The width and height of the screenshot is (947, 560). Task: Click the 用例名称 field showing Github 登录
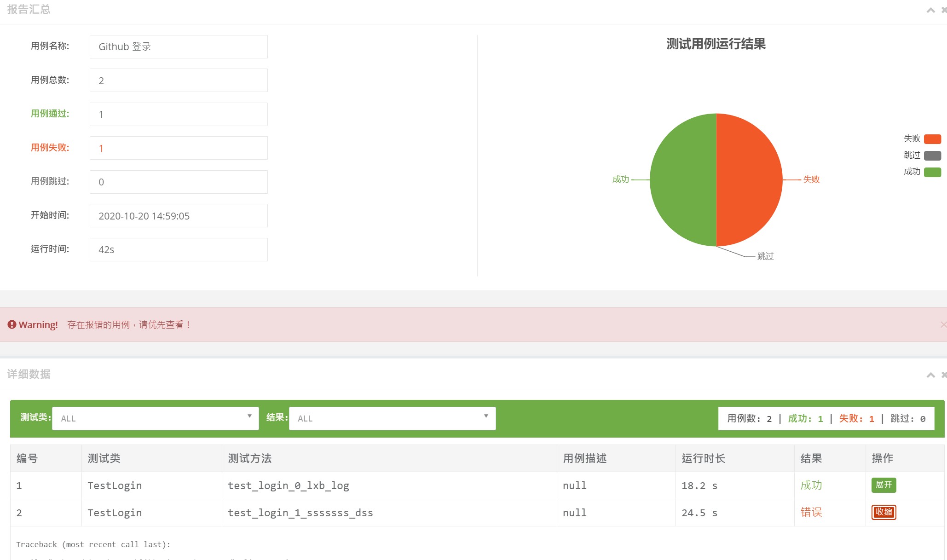(x=179, y=46)
